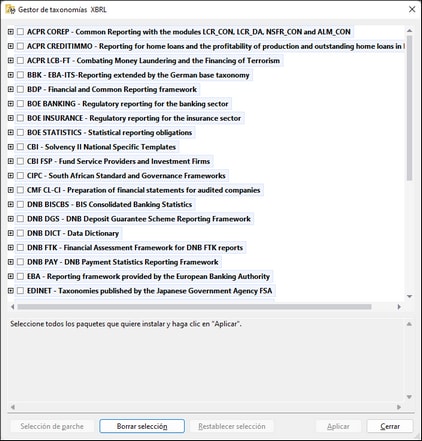
Task: Click the XBRL taxonomy manager title icon
Action: (10, 9)
